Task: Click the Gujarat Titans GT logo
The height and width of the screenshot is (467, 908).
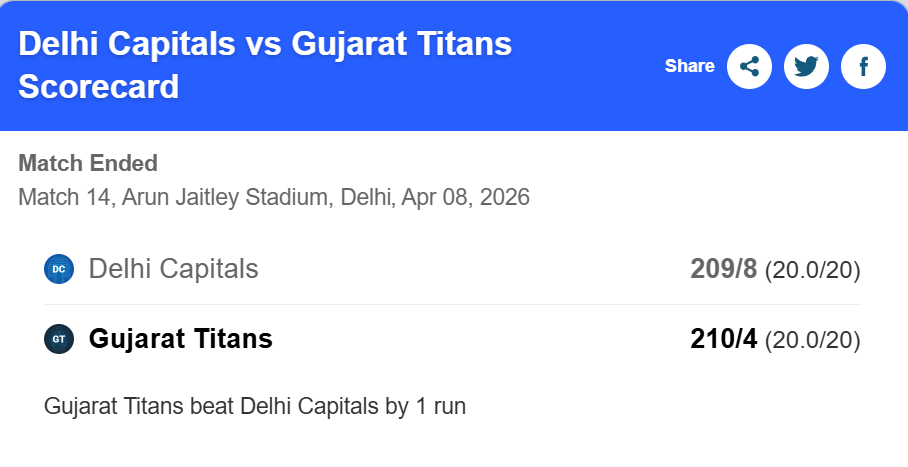Action: [x=59, y=339]
